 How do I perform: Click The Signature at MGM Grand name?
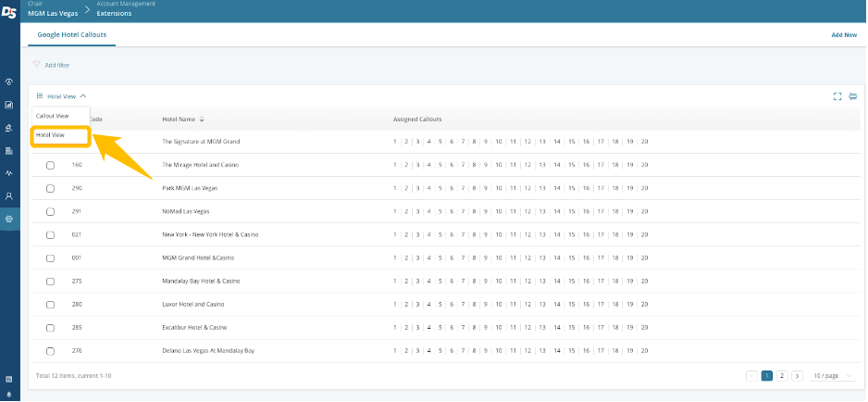pos(201,142)
